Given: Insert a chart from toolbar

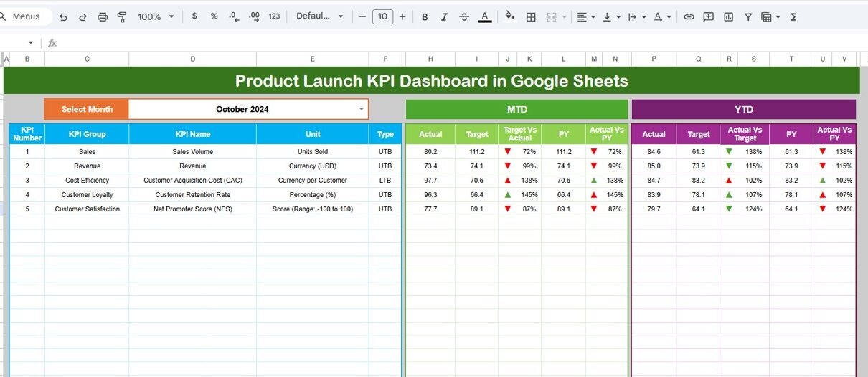Looking at the screenshot, I should (729, 16).
